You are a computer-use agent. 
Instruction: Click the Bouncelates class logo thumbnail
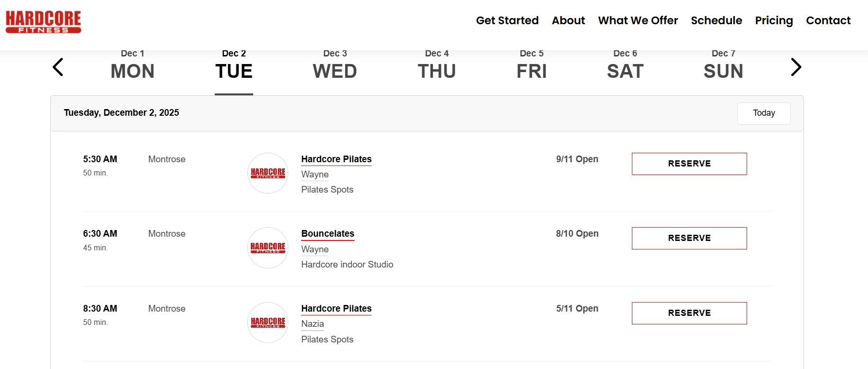(268, 248)
